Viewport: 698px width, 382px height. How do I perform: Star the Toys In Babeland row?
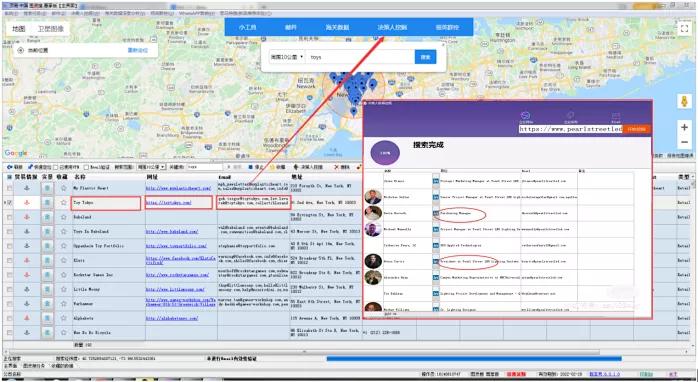tap(63, 232)
